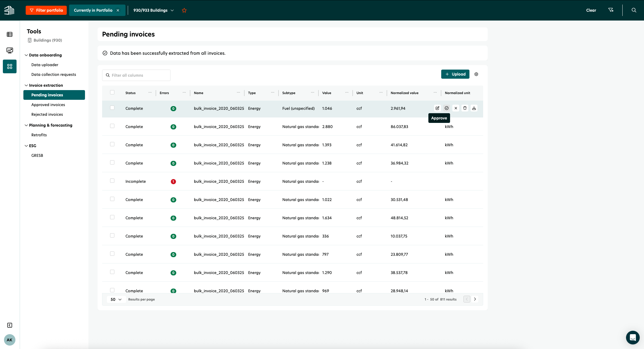Select checkbox for row with value 1.022
Viewport: 644px width, 349px height.
[112, 199]
